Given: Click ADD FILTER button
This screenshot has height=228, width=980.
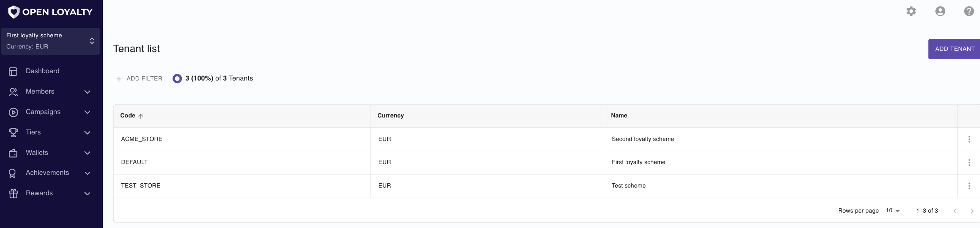Looking at the screenshot, I should (139, 79).
